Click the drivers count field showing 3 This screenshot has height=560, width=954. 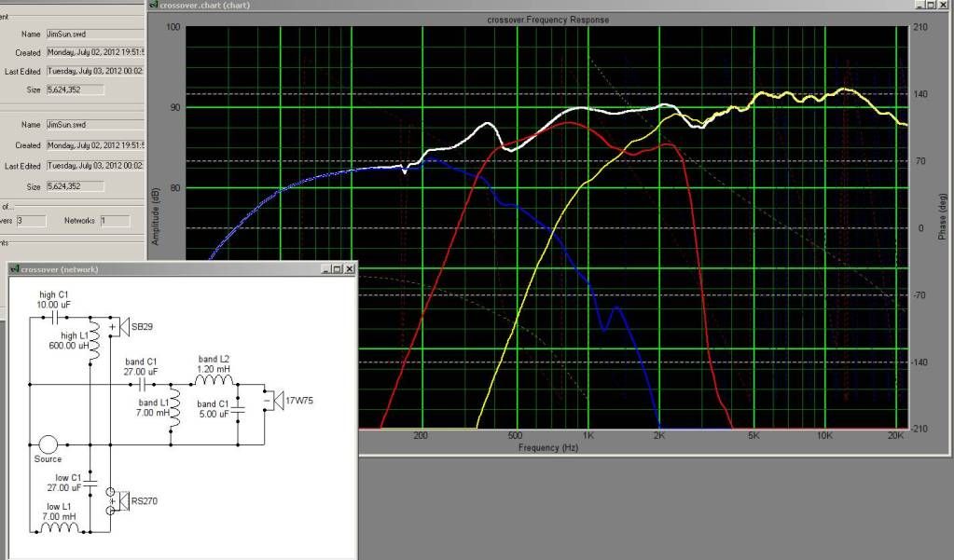(31, 221)
